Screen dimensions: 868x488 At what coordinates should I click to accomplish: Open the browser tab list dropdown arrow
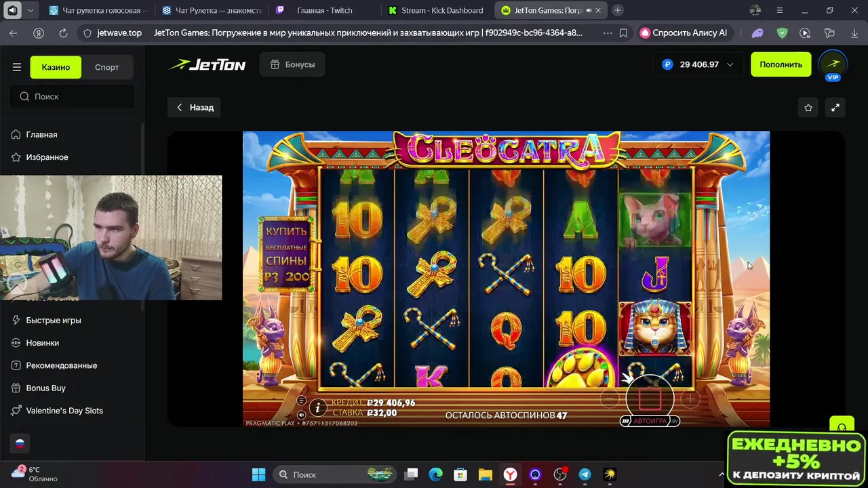(31, 10)
